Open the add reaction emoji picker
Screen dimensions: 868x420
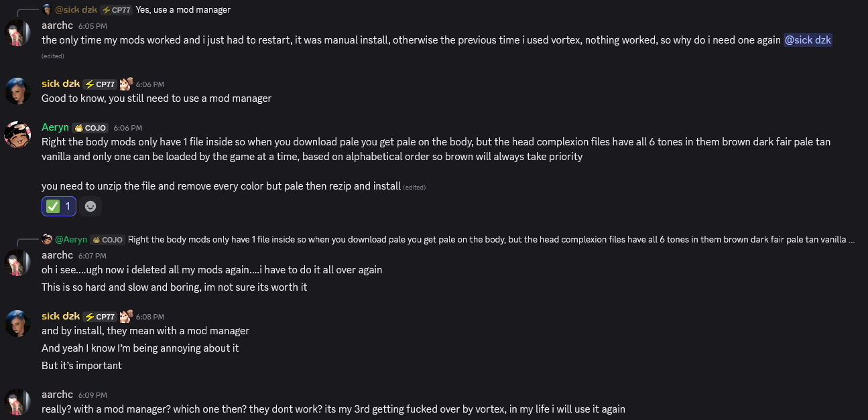[90, 206]
